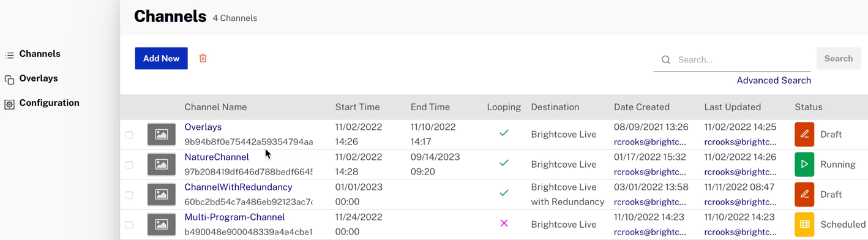868x240 pixels.
Task: Open the Advanced Search link
Action: 774,80
